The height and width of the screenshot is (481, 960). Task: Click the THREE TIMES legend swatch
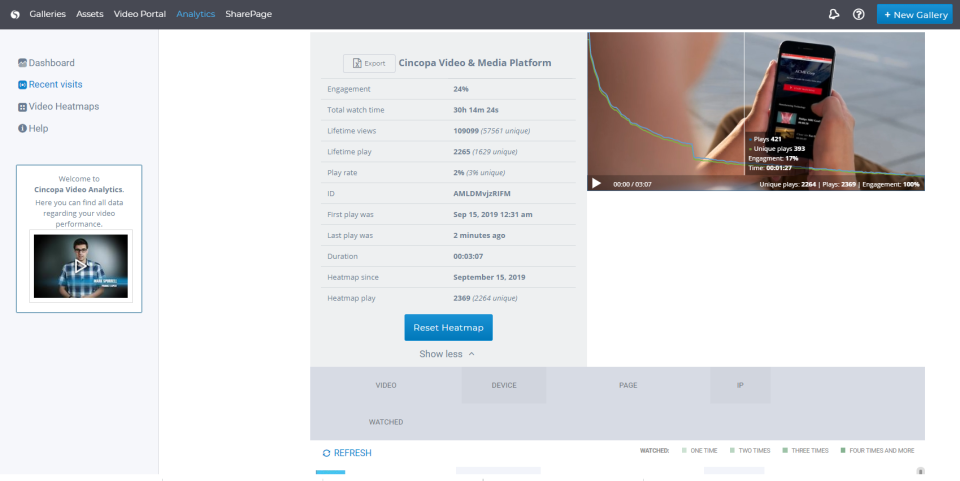point(785,450)
